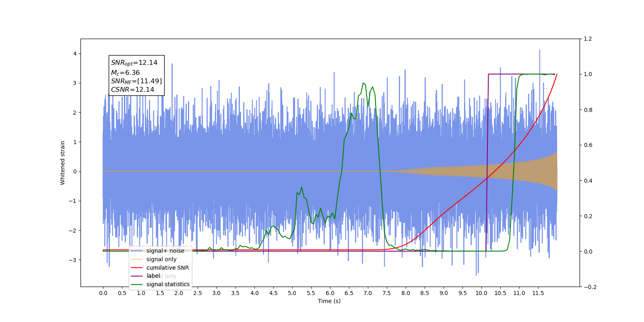Click the 'label' legend entry
The height and width of the screenshot is (322, 644).
point(145,276)
